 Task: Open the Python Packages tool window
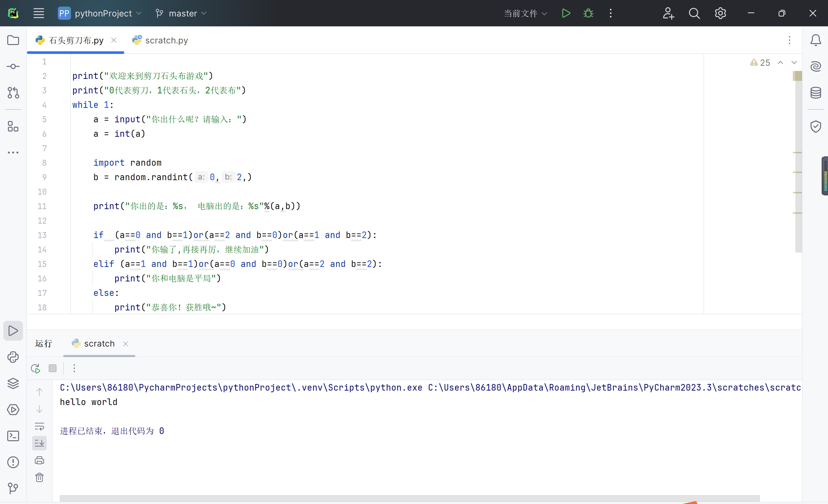pyautogui.click(x=13, y=357)
